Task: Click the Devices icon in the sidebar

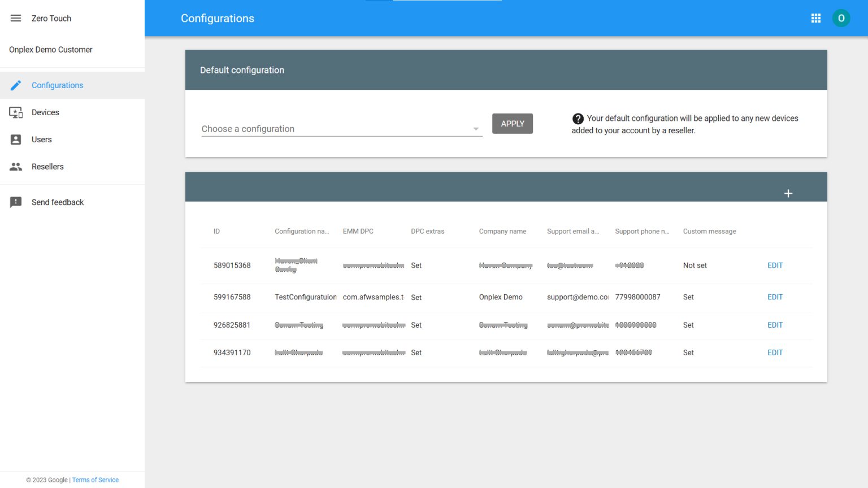Action: (15, 112)
